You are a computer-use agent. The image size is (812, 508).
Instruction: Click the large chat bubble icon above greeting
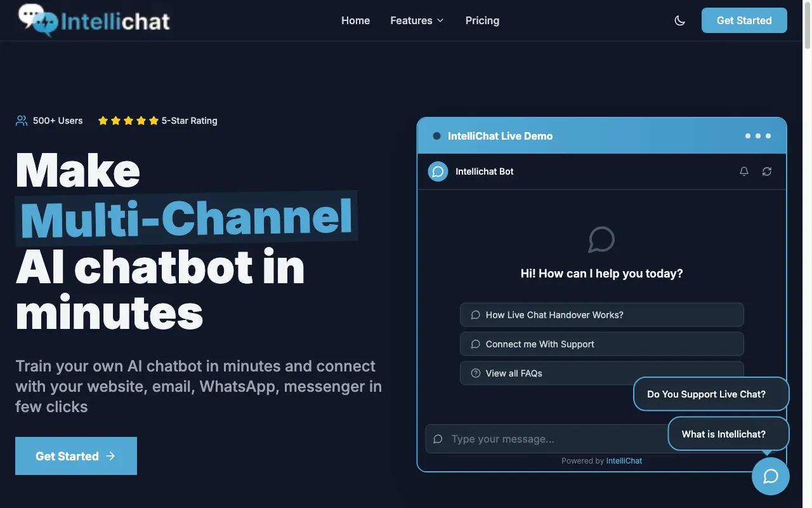pos(601,239)
